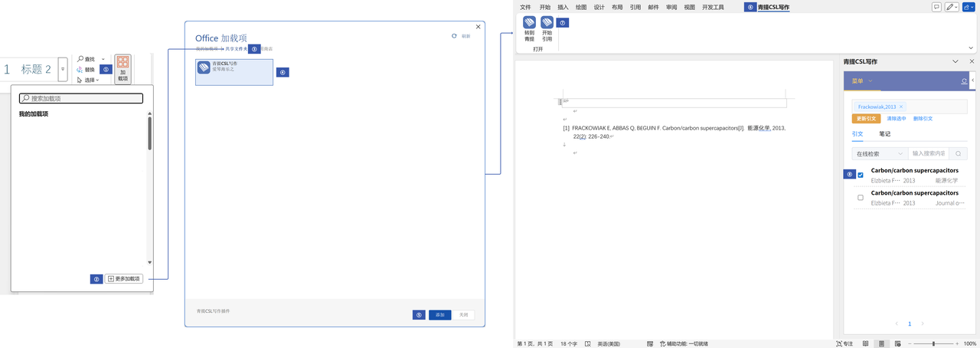
Task: Select the 青提CSL写作 add-in tile
Action: [x=234, y=72]
